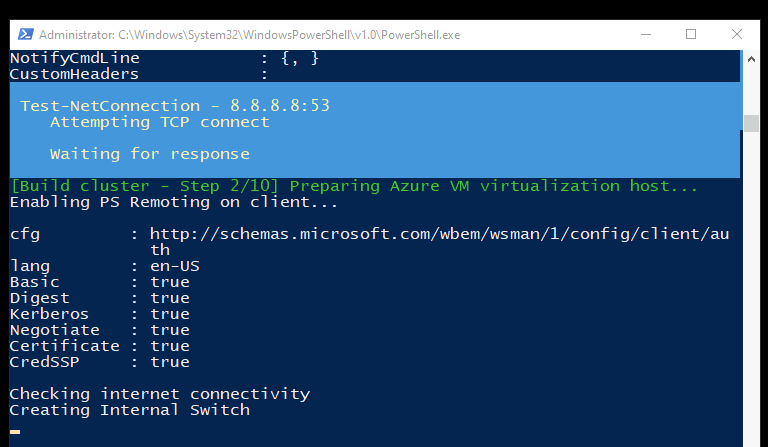Click the Administrator PowerShell.exe title text
Screen dimensions: 768x447
[x=249, y=35]
